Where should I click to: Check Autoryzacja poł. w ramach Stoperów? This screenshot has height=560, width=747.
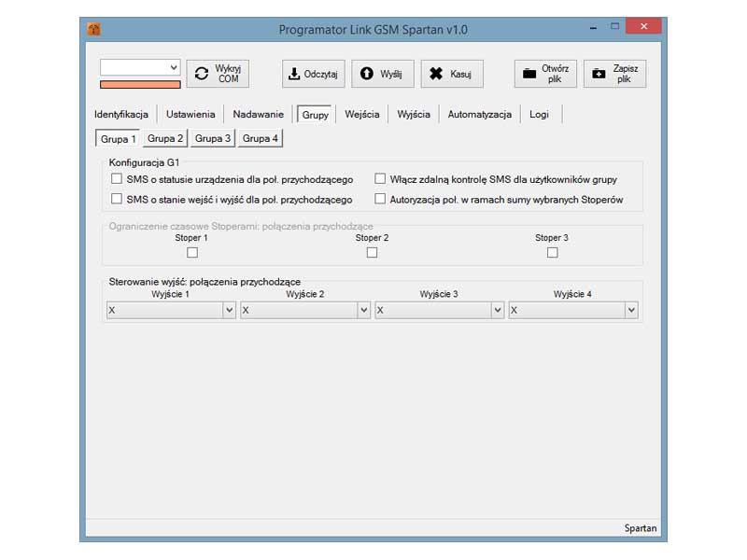click(380, 199)
